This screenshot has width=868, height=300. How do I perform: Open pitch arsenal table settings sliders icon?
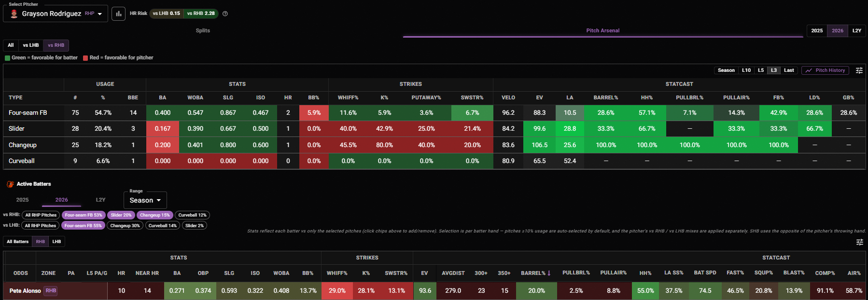859,70
